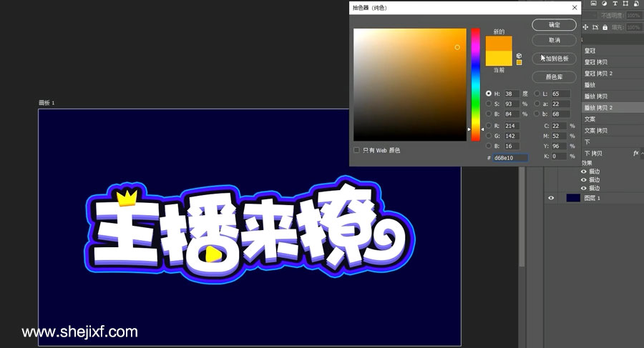Click the lock all padlock icon
Screen dimensions: 644x348
pyautogui.click(x=605, y=27)
